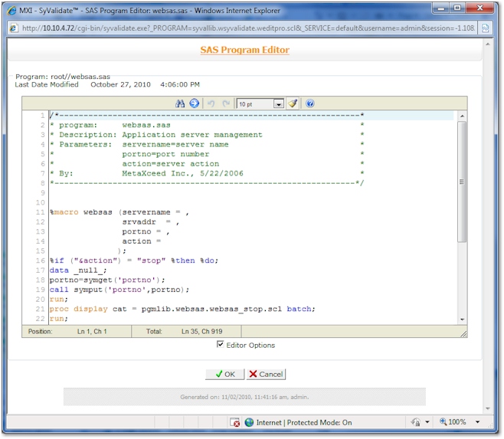The height and width of the screenshot is (439, 504).
Task: Click the Cancel button
Action: click(x=266, y=375)
